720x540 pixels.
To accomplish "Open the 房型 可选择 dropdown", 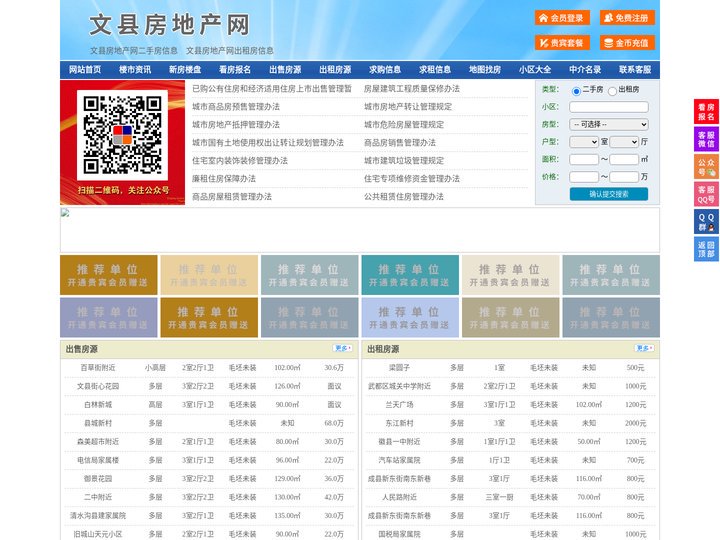I will coord(609,124).
